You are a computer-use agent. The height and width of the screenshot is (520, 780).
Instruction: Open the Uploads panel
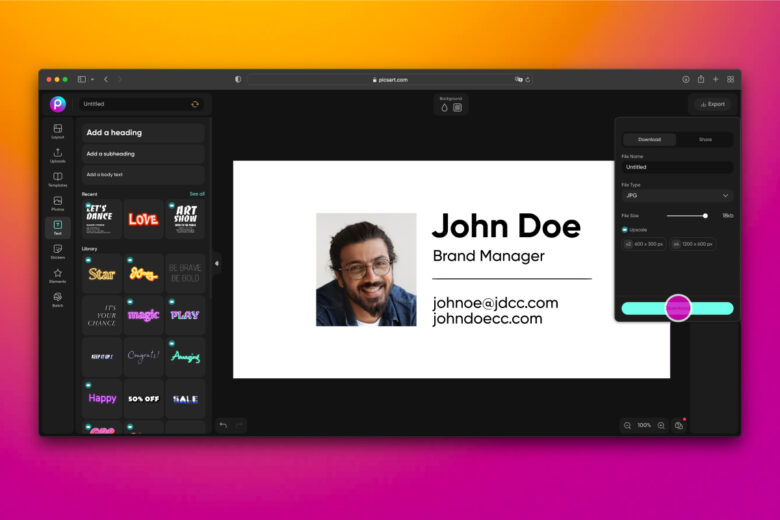[58, 155]
